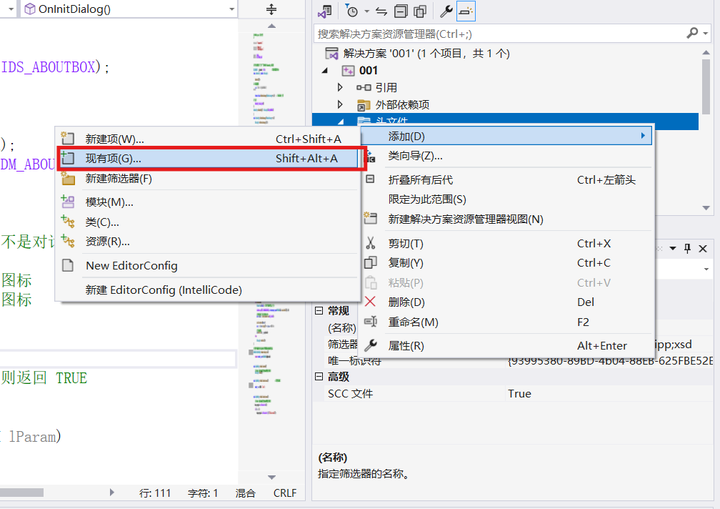Open the properties window options dropdown arrow
This screenshot has width=720, height=509.
672,249
